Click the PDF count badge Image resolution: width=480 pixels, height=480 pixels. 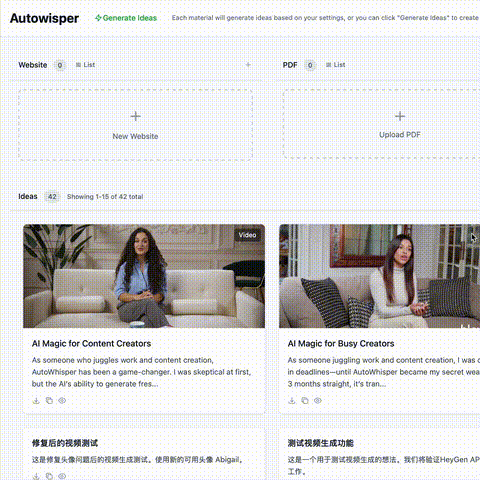[310, 65]
